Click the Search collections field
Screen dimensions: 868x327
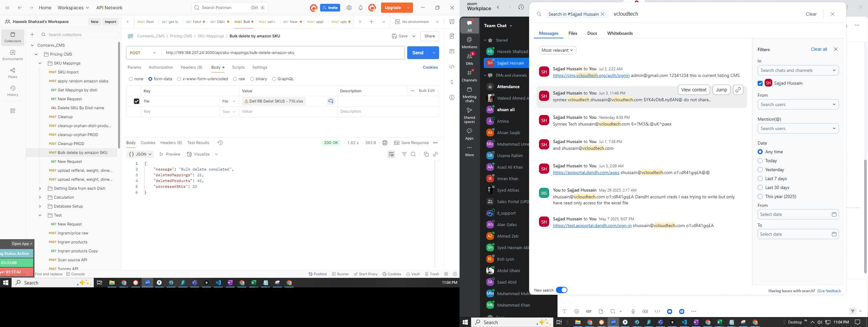[x=79, y=35]
